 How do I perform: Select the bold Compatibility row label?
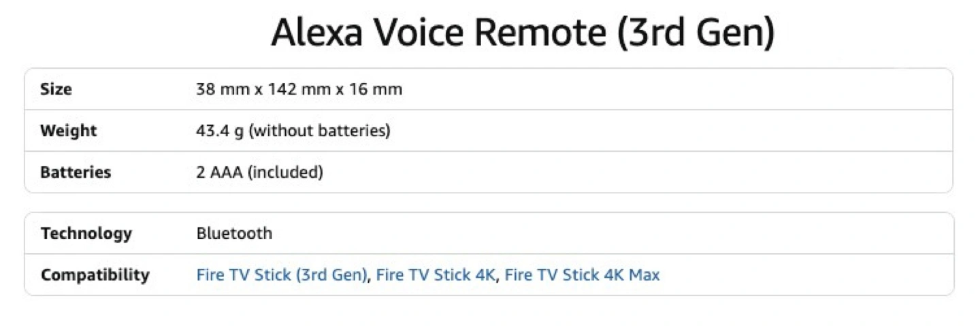pos(95,275)
